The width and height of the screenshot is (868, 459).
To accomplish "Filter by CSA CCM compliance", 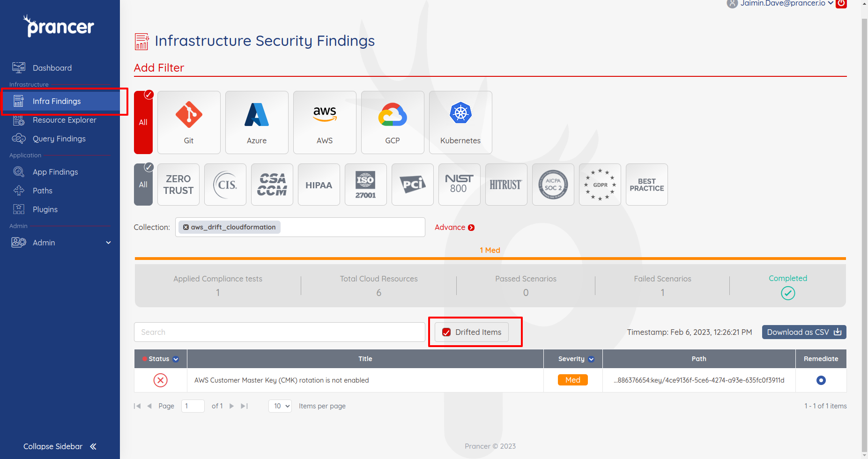I will point(272,185).
